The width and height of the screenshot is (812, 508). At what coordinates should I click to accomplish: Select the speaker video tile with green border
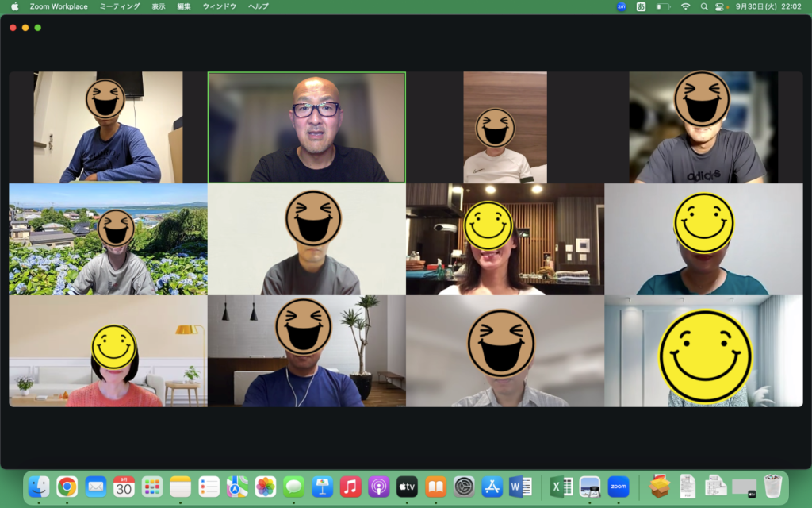click(x=306, y=127)
